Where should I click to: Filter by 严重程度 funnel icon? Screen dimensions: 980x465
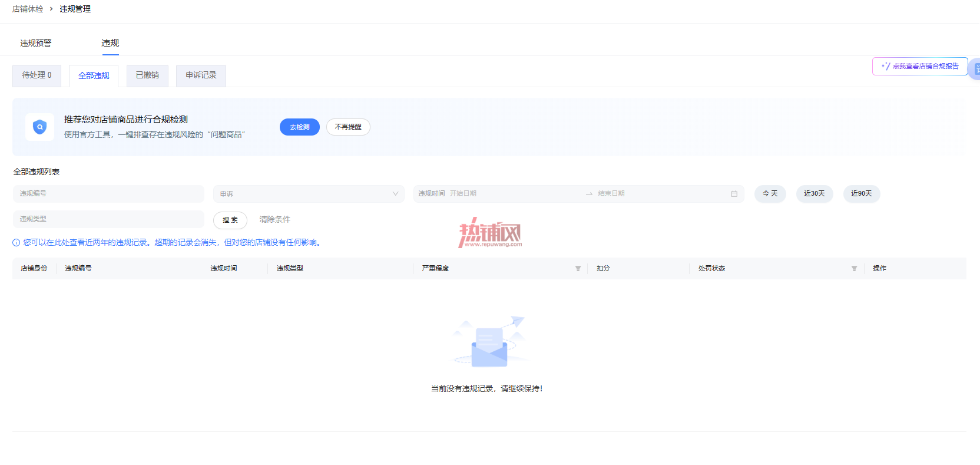coord(578,269)
